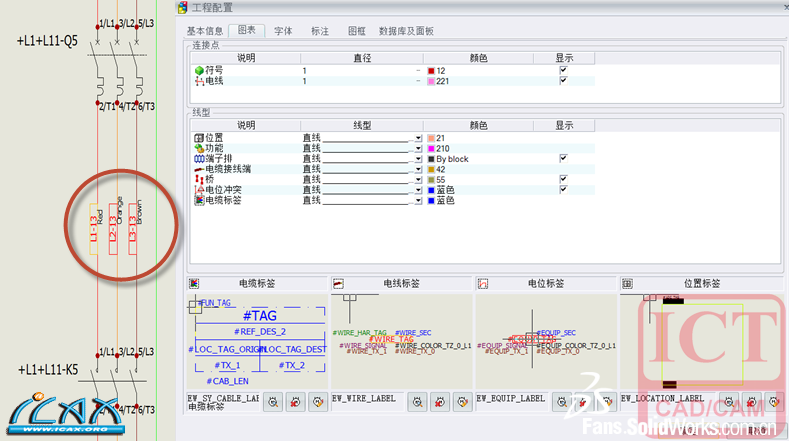789x441 pixels.
Task: Click the 电线 row wire icon
Action: tap(199, 81)
